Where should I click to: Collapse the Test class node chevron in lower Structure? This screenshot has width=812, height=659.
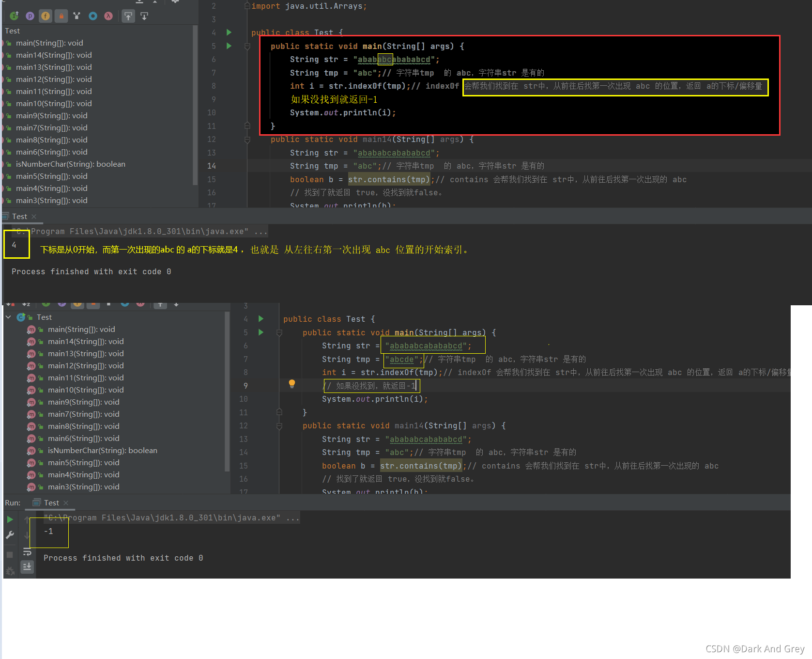8,317
